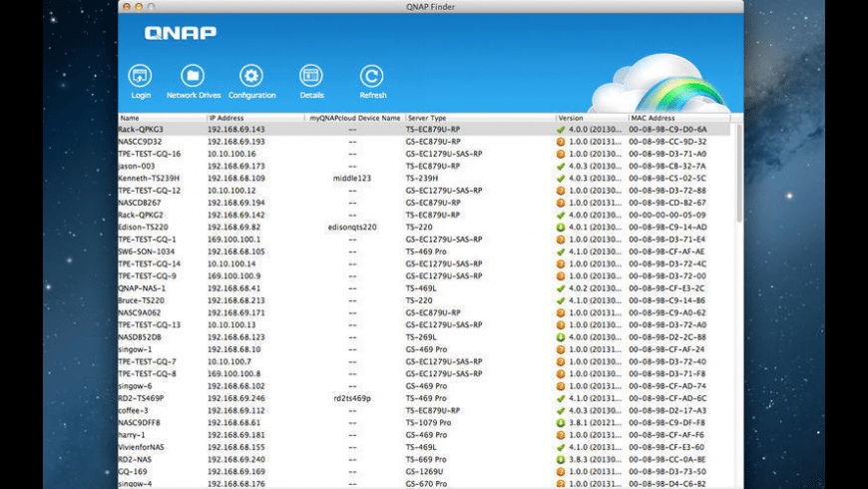This screenshot has height=489, width=868.
Task: Click server type TS-269L
Action: coord(421,337)
